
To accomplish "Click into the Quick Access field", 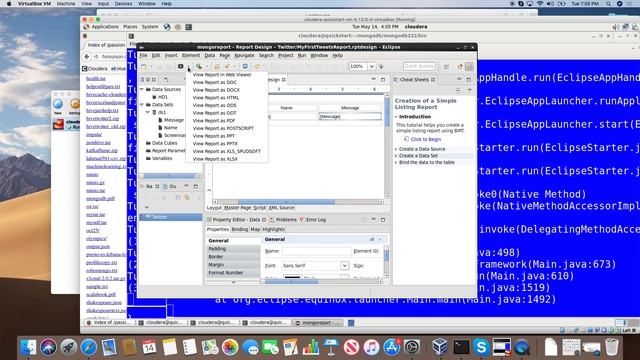I will pyautogui.click(x=419, y=66).
